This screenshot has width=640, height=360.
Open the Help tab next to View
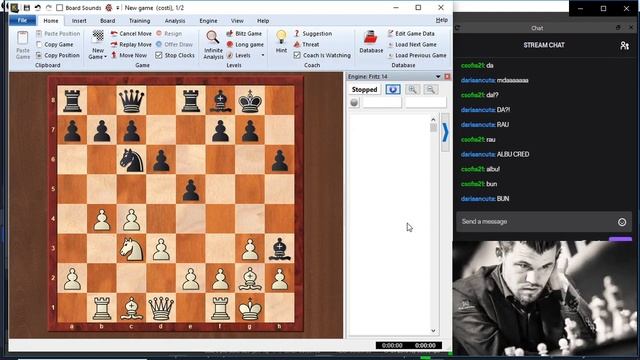tap(263, 21)
